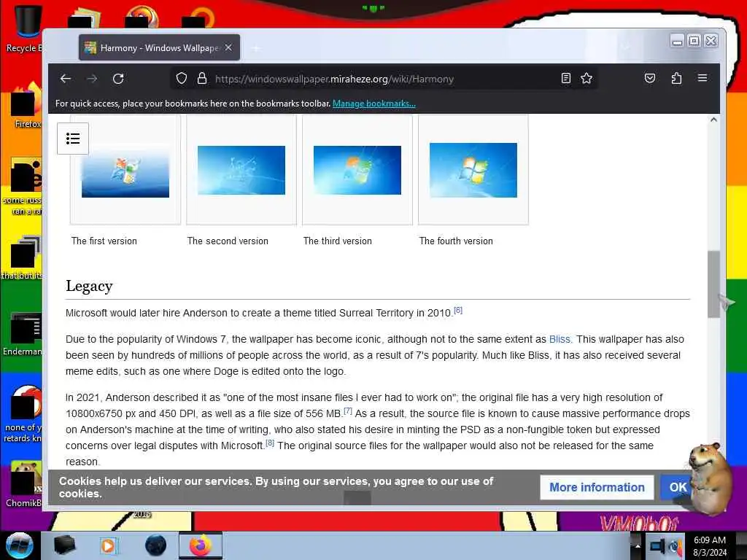
Task: Show hidden system tray icons
Action: 637,545
